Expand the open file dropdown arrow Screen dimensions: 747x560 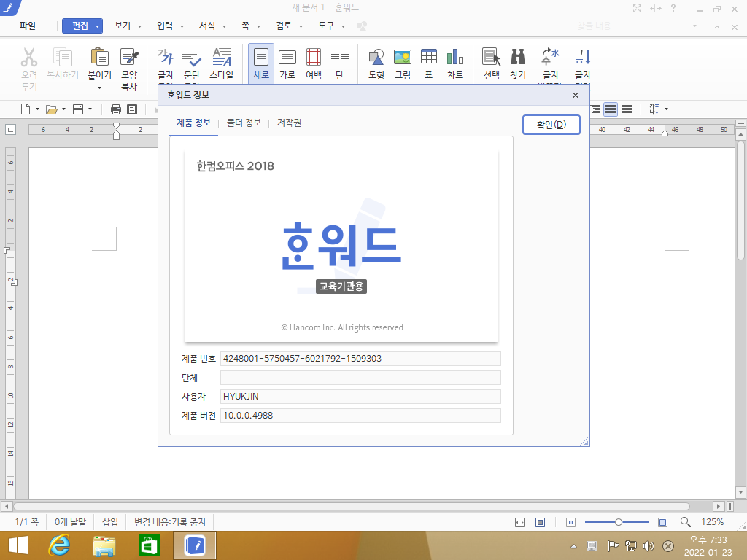pos(64,109)
